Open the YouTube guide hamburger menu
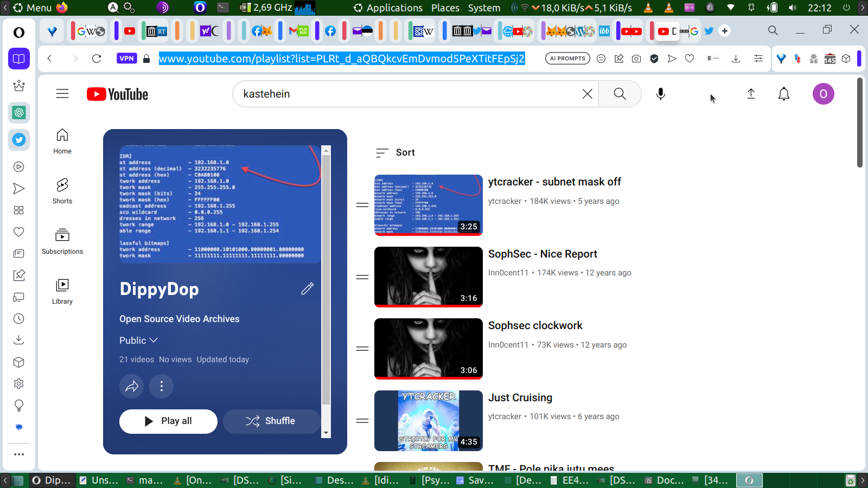The image size is (868, 488). 62,94
